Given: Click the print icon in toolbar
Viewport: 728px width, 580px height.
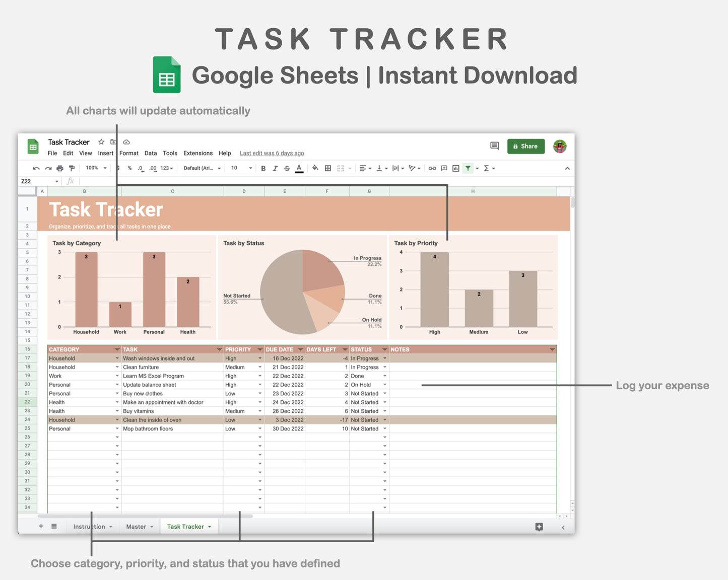Looking at the screenshot, I should pos(60,169).
